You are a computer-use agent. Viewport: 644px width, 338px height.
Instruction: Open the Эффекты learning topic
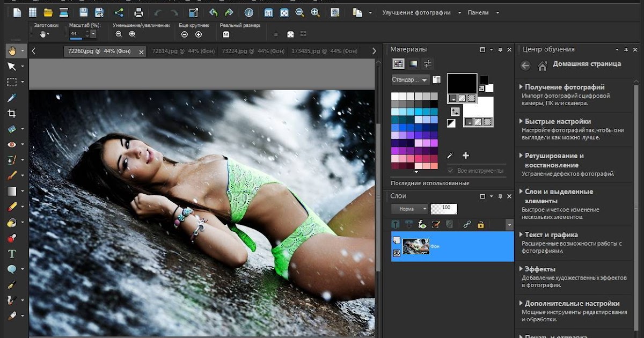(539, 269)
